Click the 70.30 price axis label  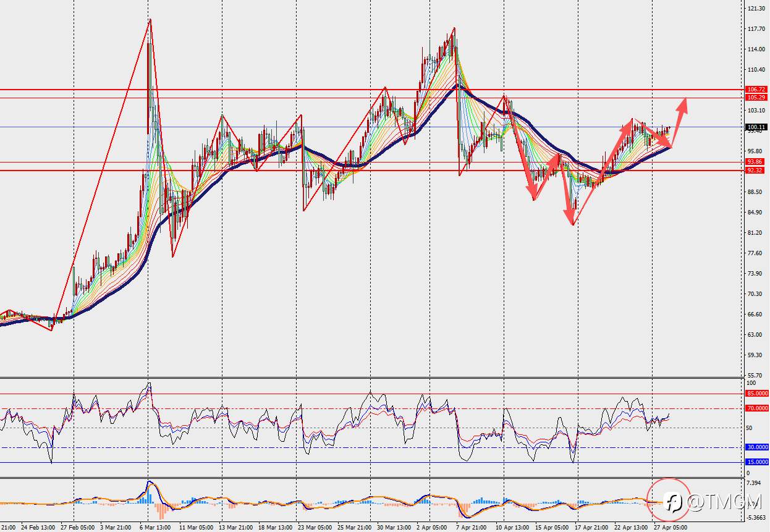755,294
